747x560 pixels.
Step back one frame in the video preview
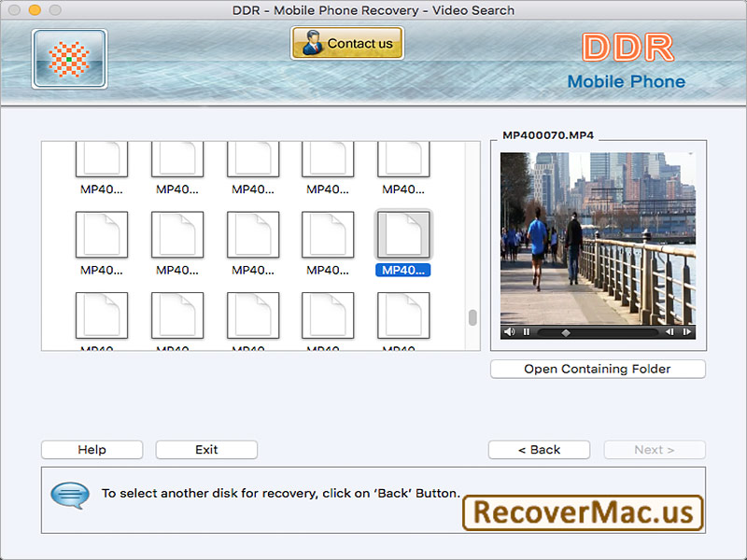tap(669, 332)
